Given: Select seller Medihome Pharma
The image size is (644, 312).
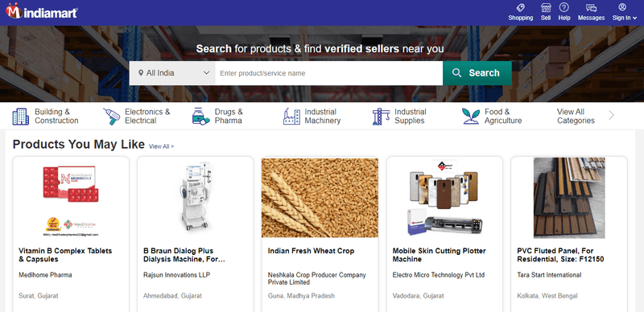Looking at the screenshot, I should coord(45,275).
